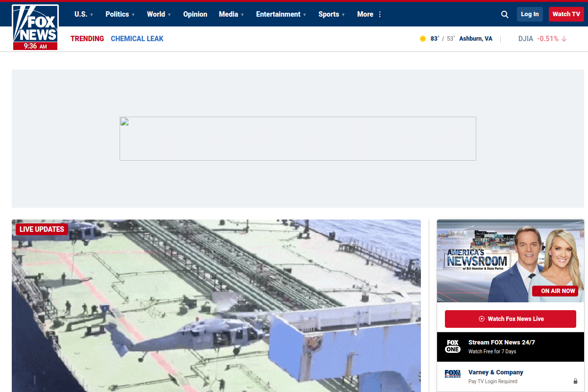588x392 pixels.
Task: Click the sun weather icon
Action: coord(422,38)
